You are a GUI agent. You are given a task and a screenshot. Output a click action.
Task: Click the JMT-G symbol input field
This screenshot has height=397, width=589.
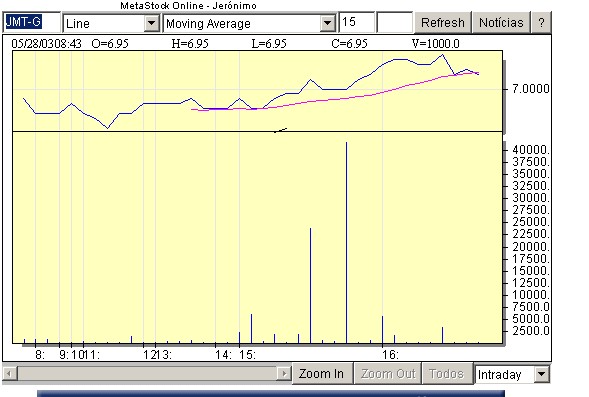pos(32,23)
